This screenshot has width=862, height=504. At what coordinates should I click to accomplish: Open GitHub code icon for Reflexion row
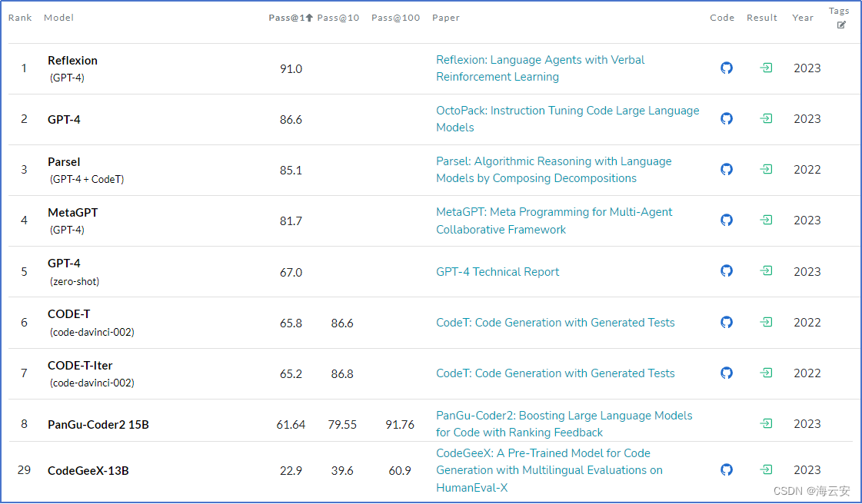[x=726, y=68]
